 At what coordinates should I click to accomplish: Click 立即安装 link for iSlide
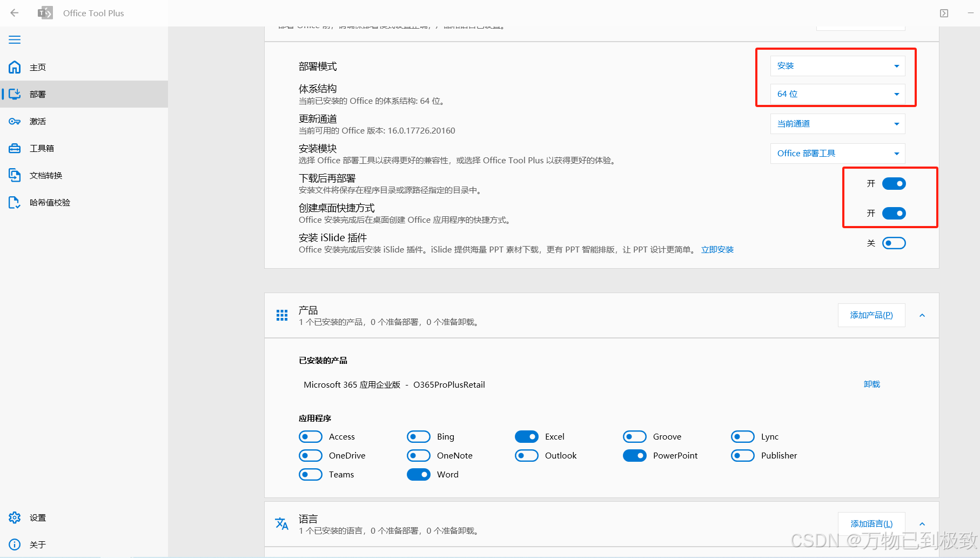pyautogui.click(x=717, y=250)
